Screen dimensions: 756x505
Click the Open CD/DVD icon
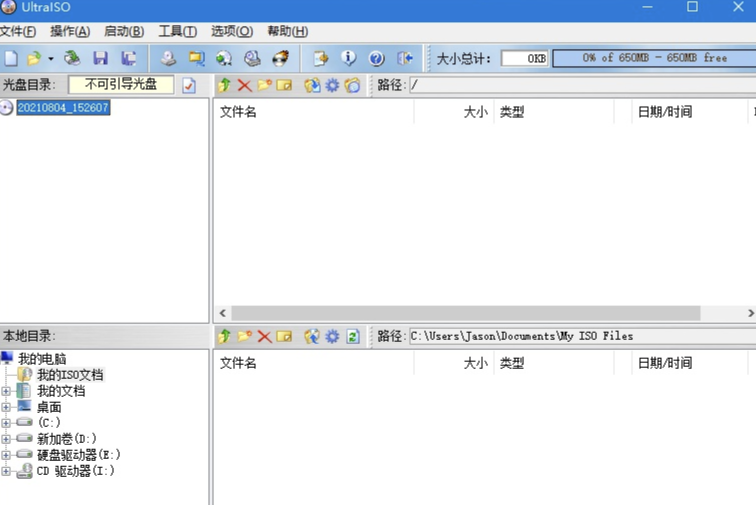72,58
